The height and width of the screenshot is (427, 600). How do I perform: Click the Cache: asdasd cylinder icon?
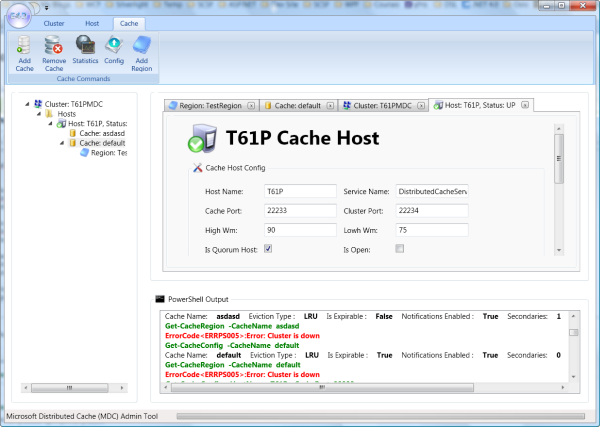(73, 133)
